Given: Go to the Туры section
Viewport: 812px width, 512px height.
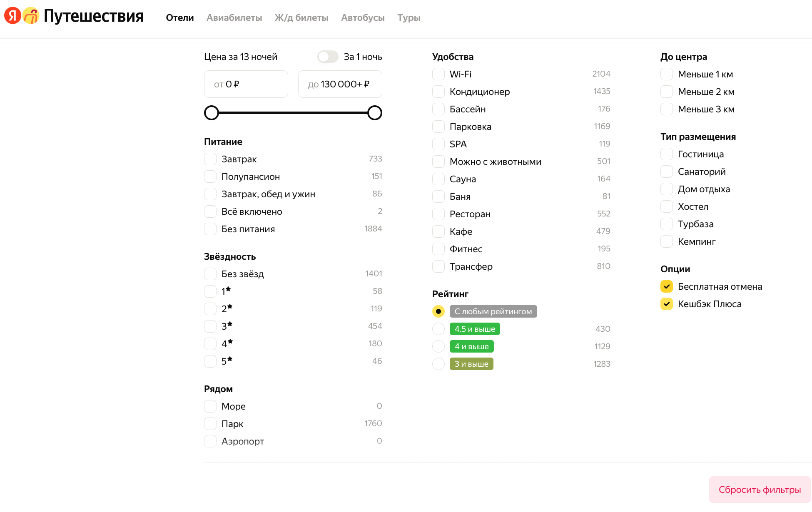Looking at the screenshot, I should point(408,17).
